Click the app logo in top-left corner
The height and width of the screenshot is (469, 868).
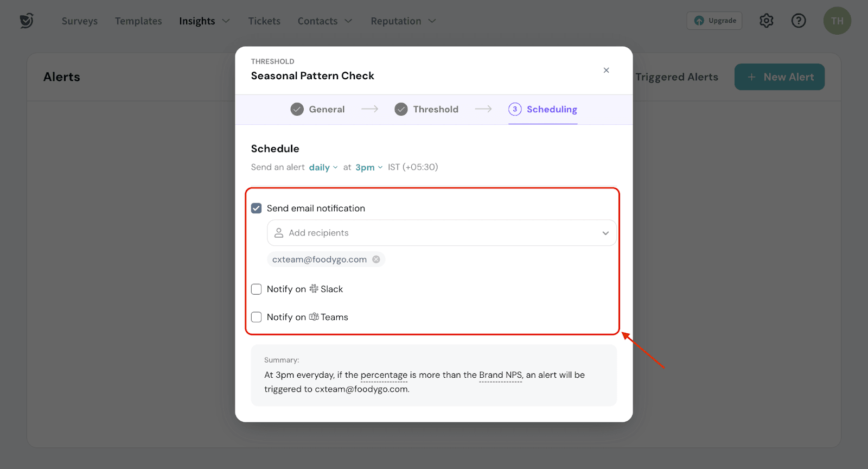coord(27,21)
